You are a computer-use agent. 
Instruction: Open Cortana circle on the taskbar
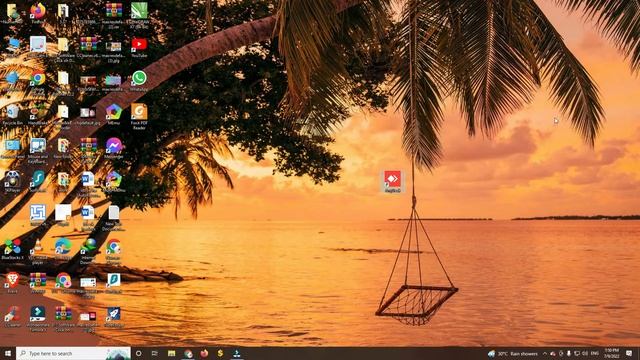point(138,353)
